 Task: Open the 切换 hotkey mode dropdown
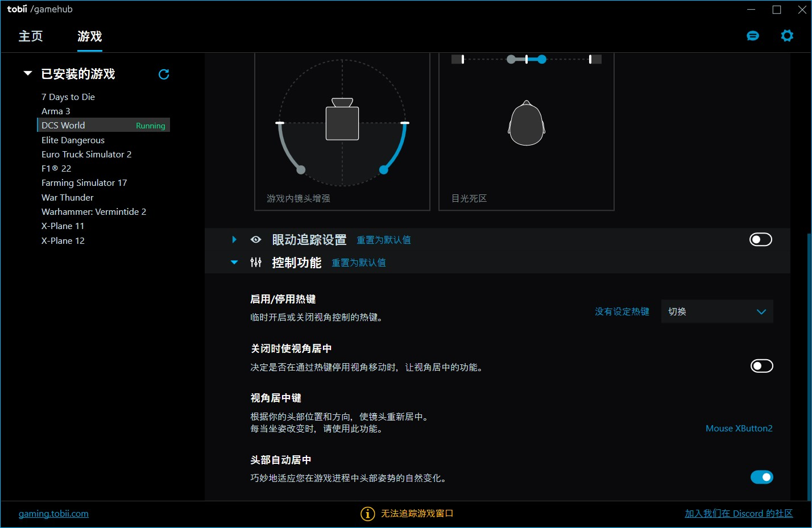coord(717,311)
